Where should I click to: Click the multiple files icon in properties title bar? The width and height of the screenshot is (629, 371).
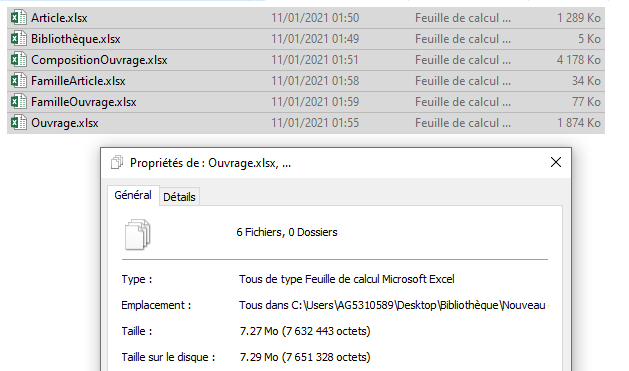click(x=117, y=162)
